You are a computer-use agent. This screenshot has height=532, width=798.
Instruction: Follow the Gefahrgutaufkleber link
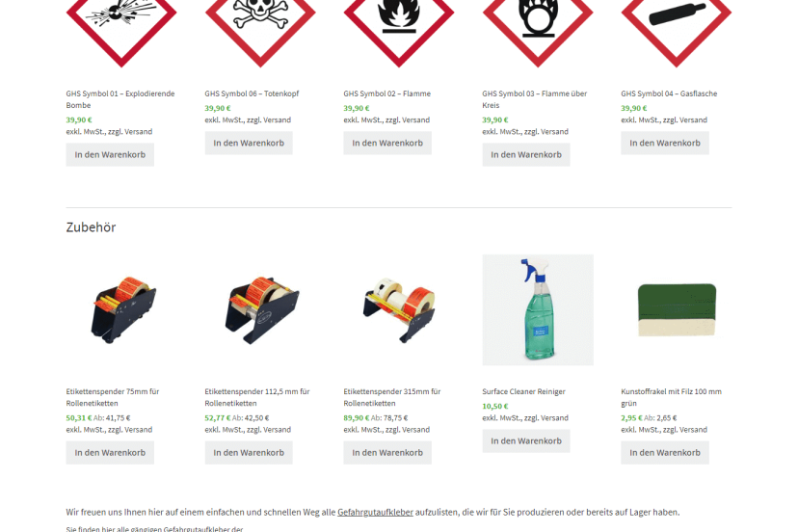[375, 512]
